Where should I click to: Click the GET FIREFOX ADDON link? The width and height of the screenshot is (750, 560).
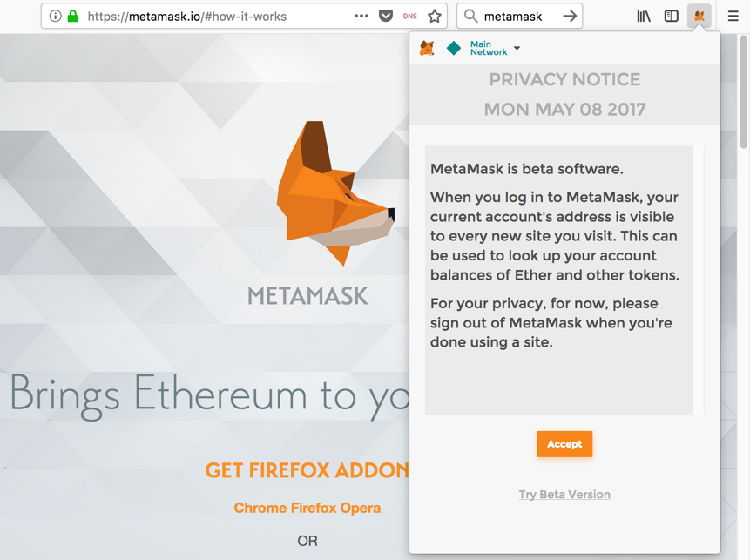click(307, 470)
